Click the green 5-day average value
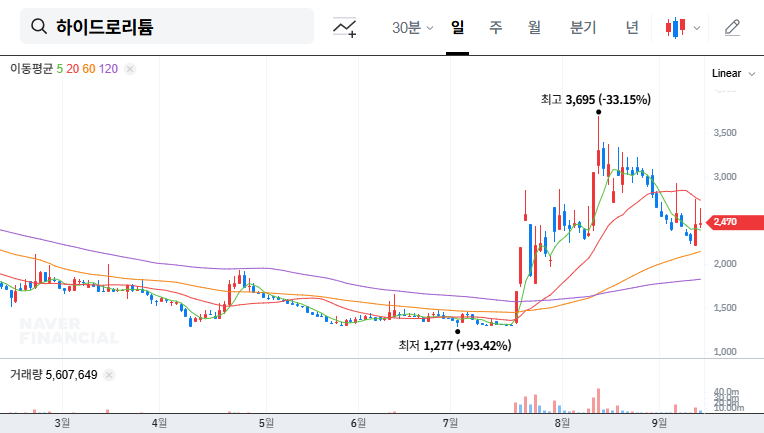Screen dimensions: 764x433 pos(59,69)
